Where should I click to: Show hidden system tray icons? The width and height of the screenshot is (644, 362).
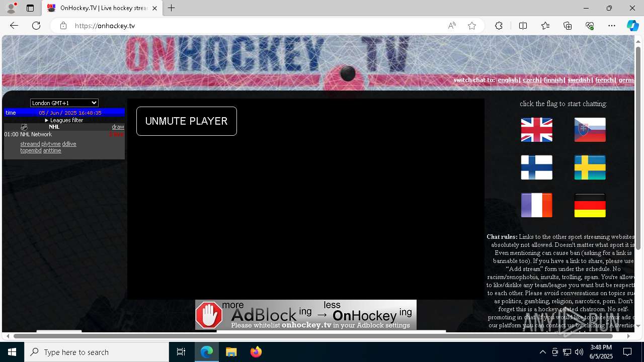(542, 352)
